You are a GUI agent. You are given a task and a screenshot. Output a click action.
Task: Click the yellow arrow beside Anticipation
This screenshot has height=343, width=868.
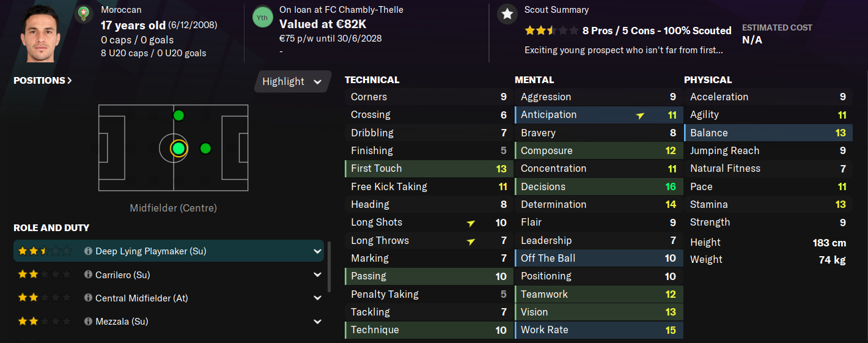640,115
